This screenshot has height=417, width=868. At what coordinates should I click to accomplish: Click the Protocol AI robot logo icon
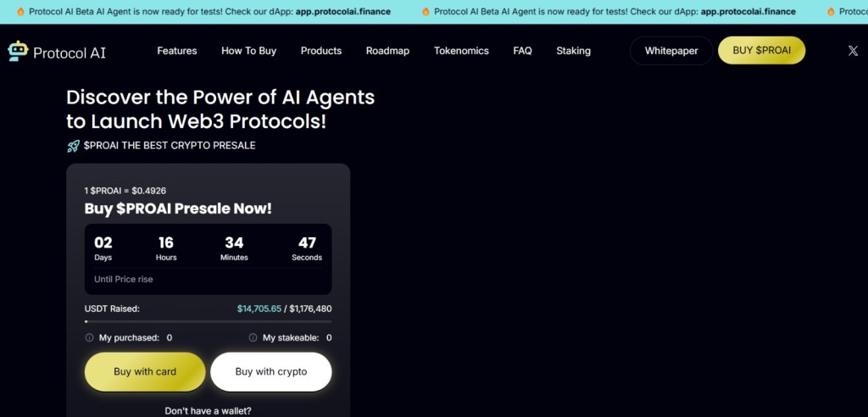[18, 52]
